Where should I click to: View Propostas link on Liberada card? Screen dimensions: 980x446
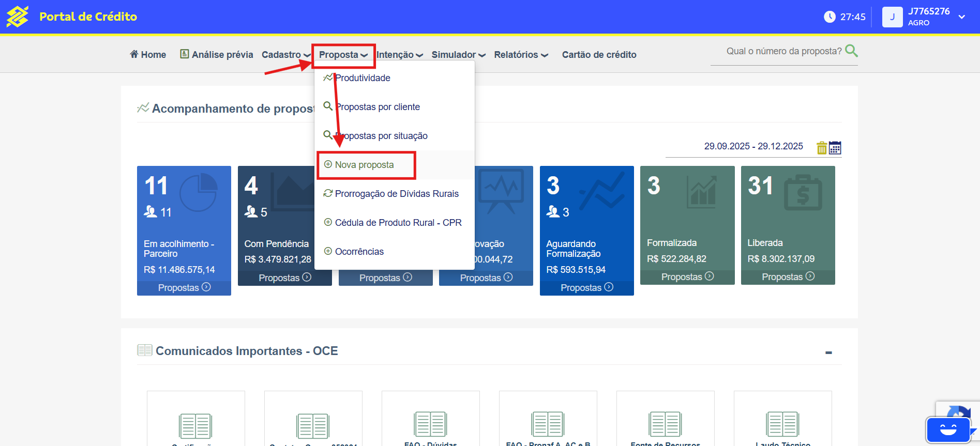click(788, 277)
